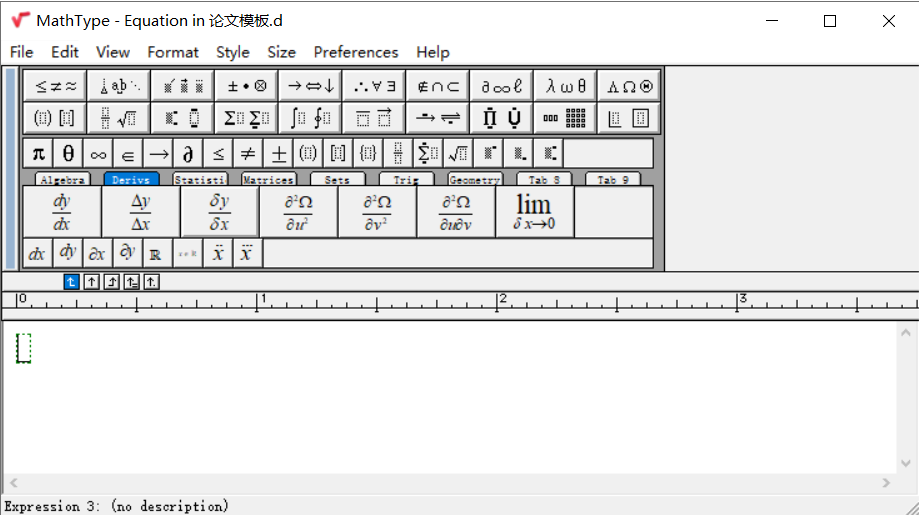Image resolution: width=919 pixels, height=515 pixels.
Task: Open the summation templates palette
Action: (x=247, y=118)
